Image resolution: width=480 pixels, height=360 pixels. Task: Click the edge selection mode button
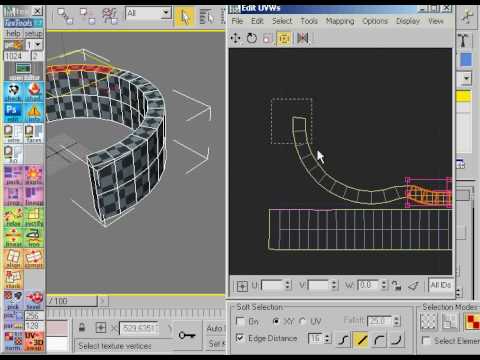click(450, 321)
